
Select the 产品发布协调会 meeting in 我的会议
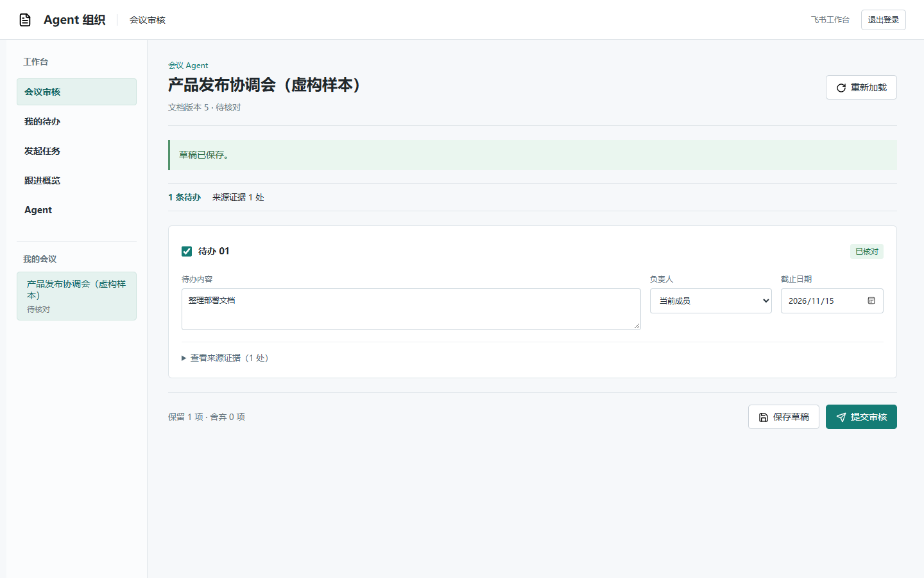(x=76, y=296)
